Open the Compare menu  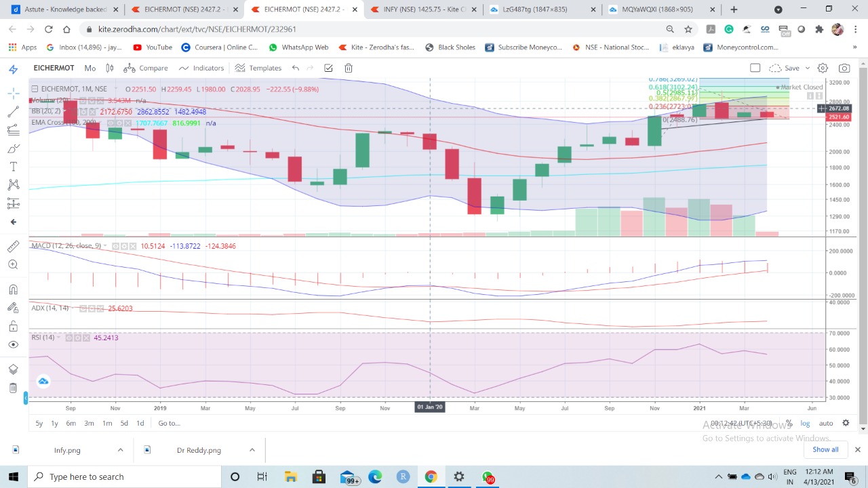click(x=146, y=68)
